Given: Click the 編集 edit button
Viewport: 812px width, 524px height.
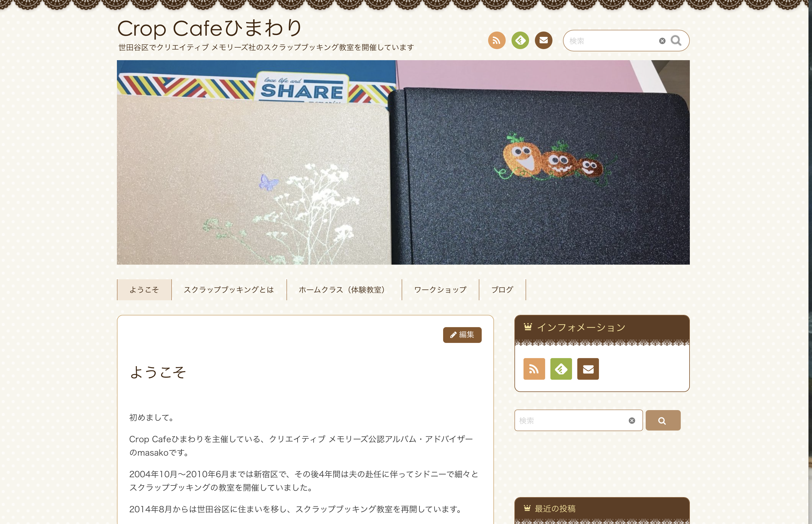Looking at the screenshot, I should coord(462,335).
